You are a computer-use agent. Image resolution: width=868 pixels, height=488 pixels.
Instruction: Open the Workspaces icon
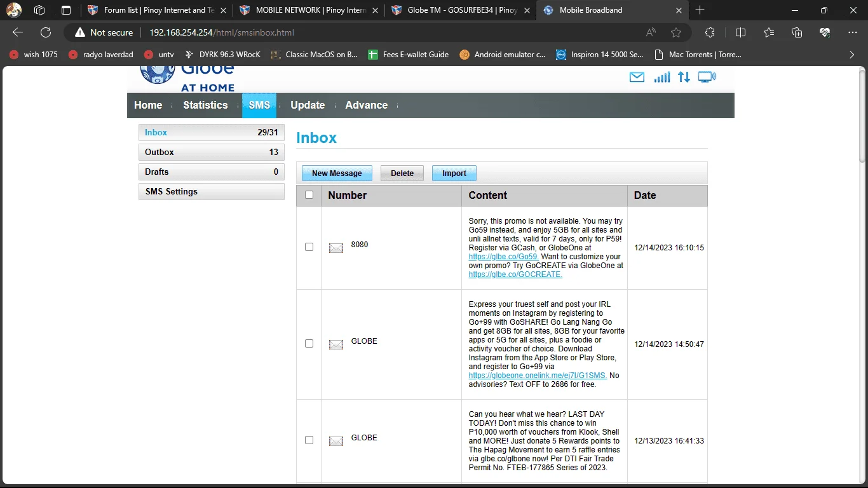click(39, 10)
